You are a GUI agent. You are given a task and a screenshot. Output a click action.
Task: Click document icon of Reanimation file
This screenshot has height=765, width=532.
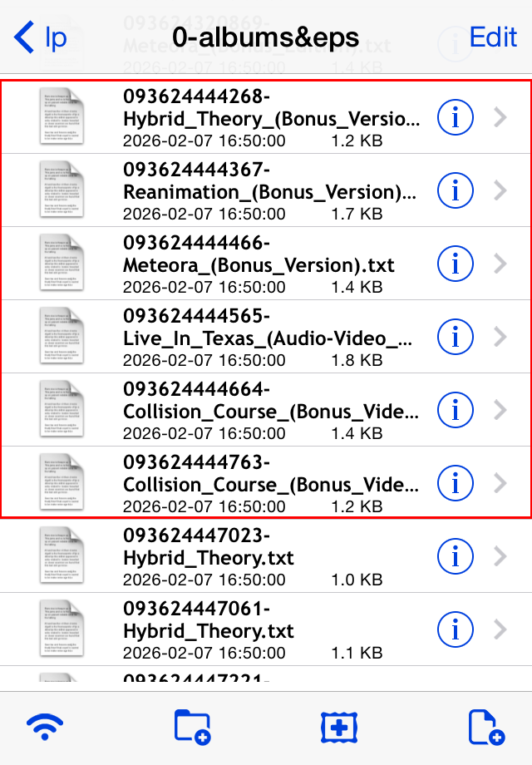pyautogui.click(x=62, y=190)
